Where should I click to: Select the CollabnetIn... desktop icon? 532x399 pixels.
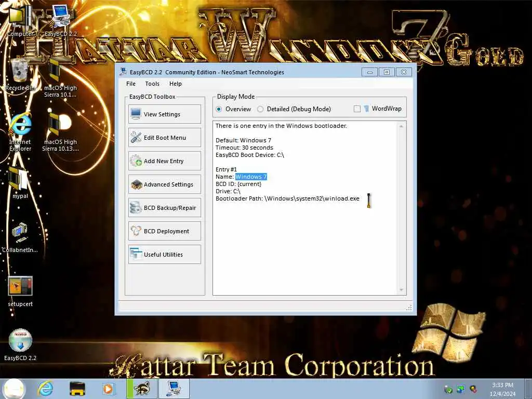tap(20, 237)
